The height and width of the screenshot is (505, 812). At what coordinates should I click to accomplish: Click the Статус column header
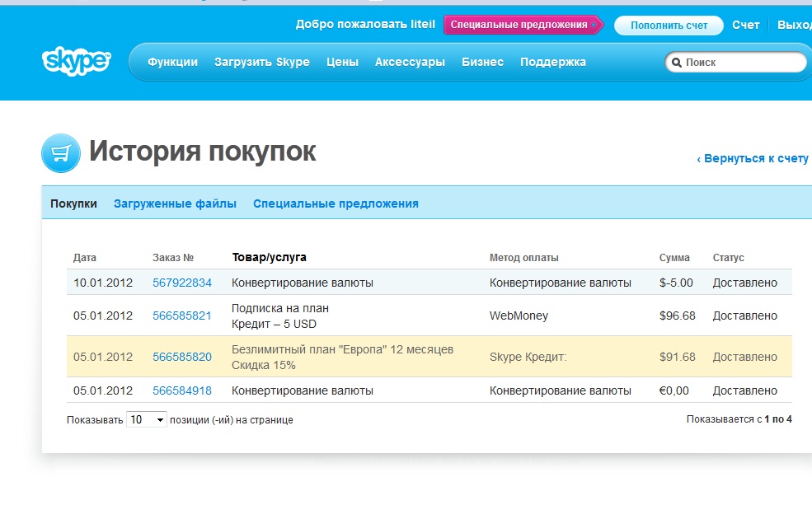coord(728,257)
